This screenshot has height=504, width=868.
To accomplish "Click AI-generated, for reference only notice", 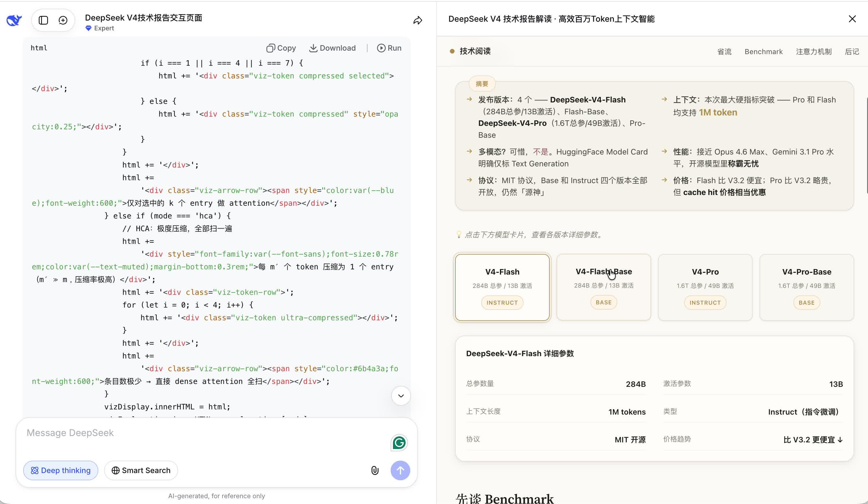I will (216, 496).
